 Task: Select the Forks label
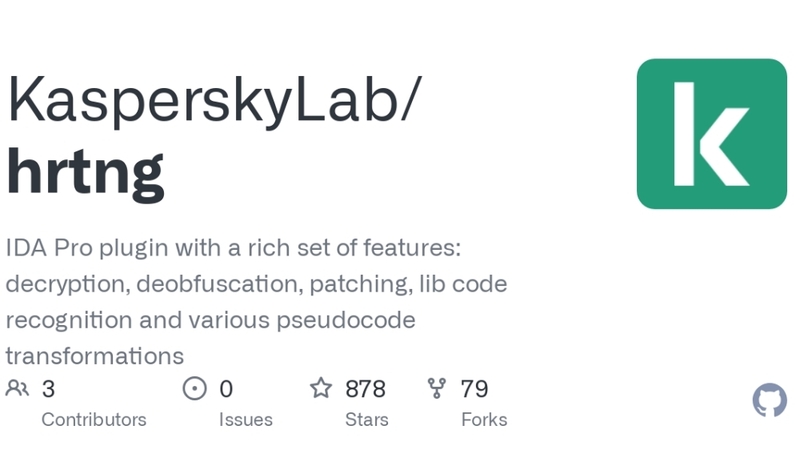tap(484, 419)
